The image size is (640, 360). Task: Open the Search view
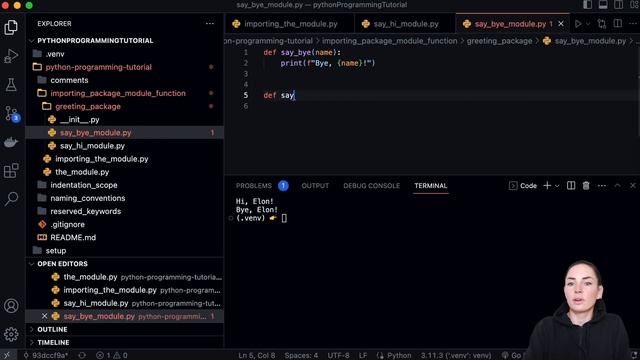point(11,199)
